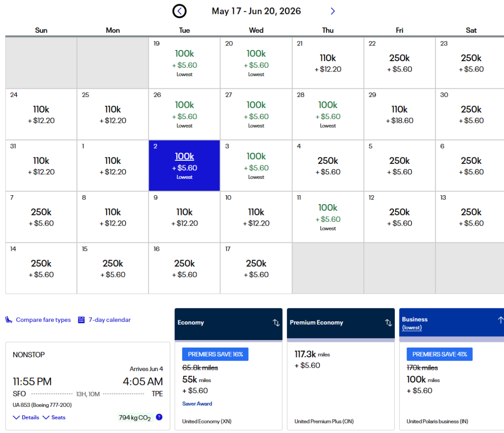Advance to next date range arrow
The image size is (504, 433).
(333, 11)
